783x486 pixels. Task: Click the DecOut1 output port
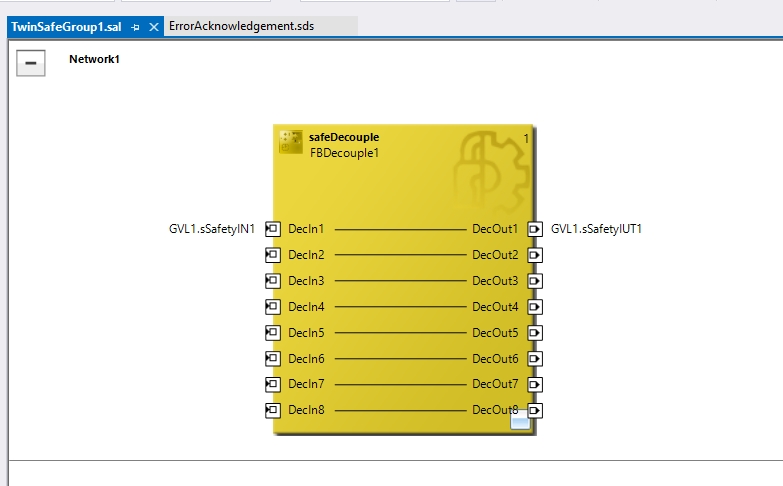[535, 229]
